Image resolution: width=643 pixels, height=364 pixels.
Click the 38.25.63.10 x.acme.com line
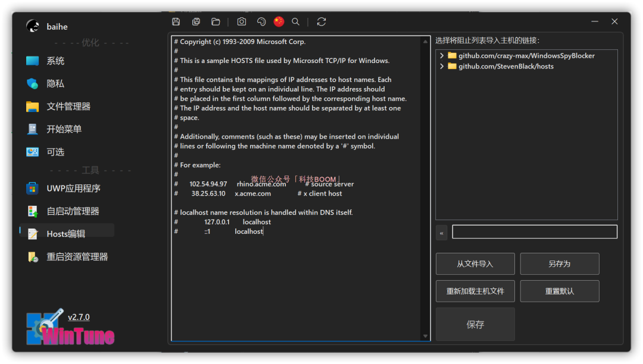click(258, 193)
